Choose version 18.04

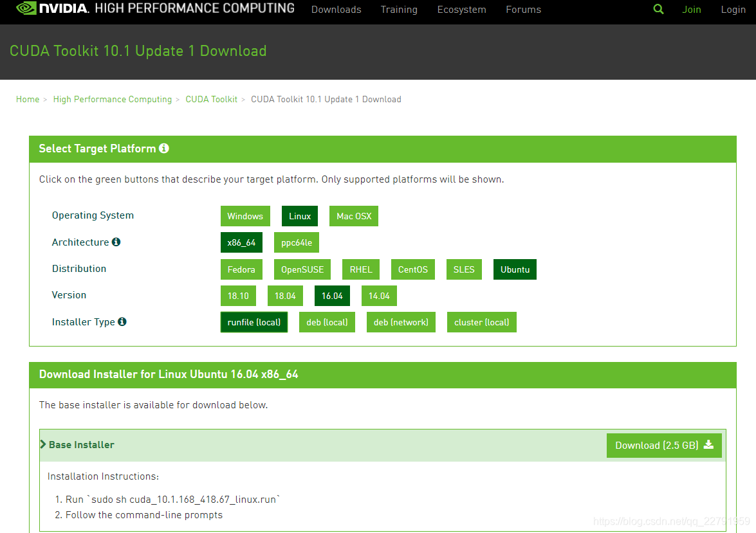coord(285,296)
